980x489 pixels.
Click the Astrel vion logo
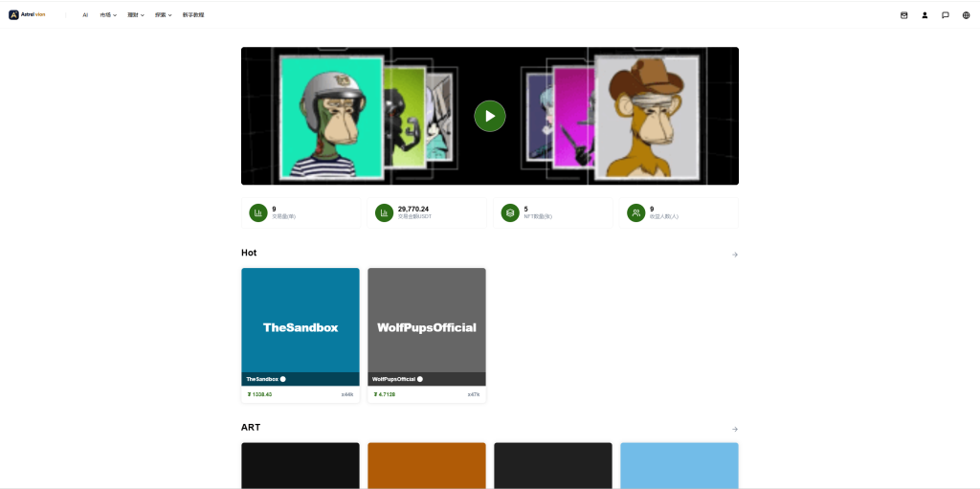point(27,15)
